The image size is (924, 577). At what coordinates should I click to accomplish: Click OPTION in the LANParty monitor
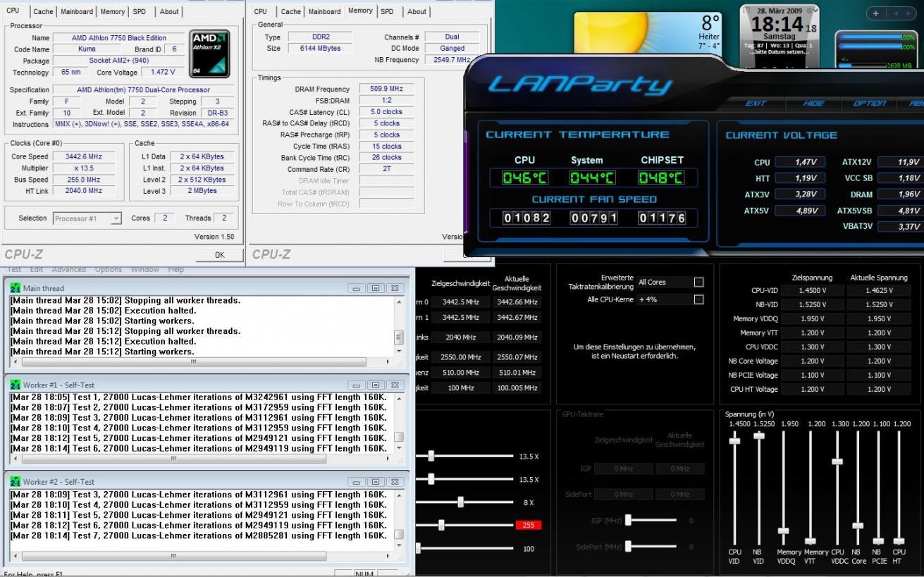(869, 104)
